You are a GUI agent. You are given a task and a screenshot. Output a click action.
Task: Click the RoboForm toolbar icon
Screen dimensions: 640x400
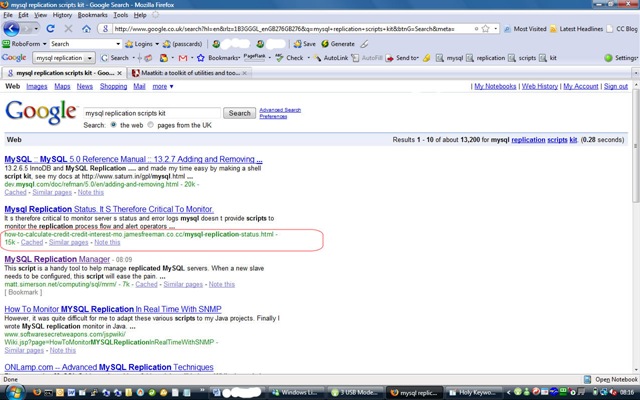tap(6, 44)
